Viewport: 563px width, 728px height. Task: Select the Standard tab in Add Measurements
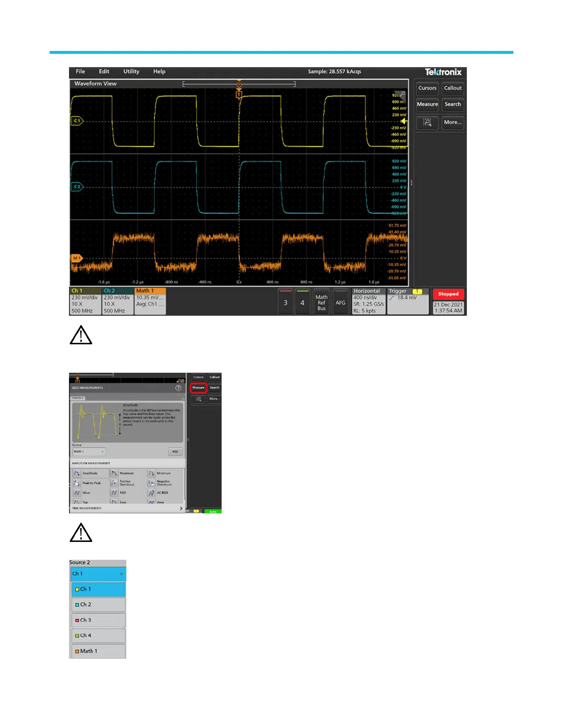coord(78,398)
